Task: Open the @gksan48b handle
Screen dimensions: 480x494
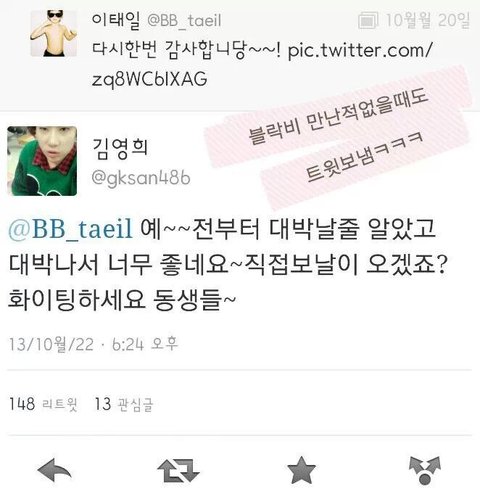Action: 141,178
